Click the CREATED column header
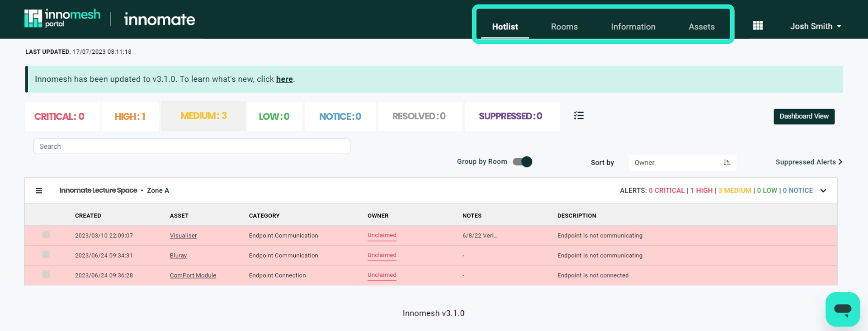The height and width of the screenshot is (331, 868). click(x=88, y=216)
